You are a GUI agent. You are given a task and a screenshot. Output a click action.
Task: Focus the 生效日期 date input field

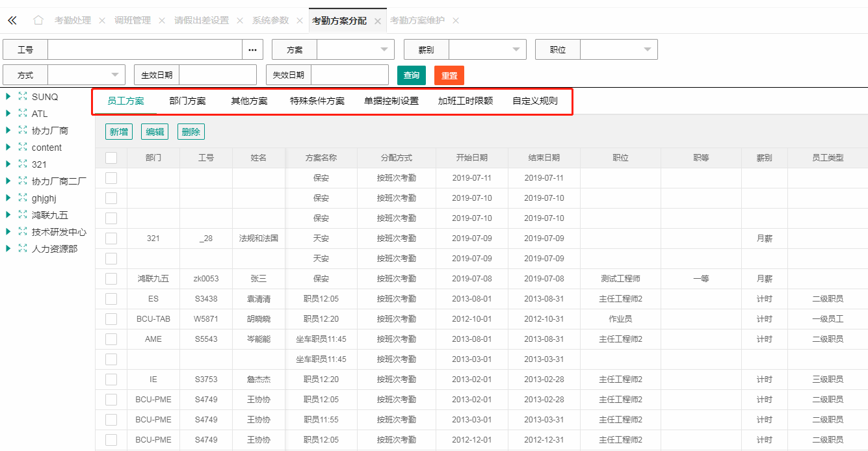coord(217,75)
